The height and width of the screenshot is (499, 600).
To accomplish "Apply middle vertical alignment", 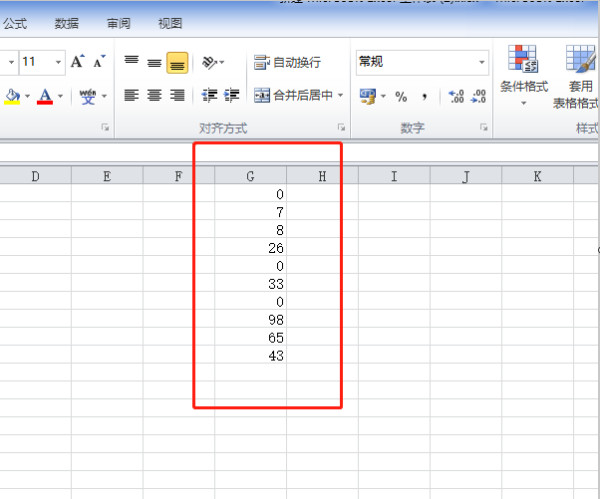I will (154, 62).
